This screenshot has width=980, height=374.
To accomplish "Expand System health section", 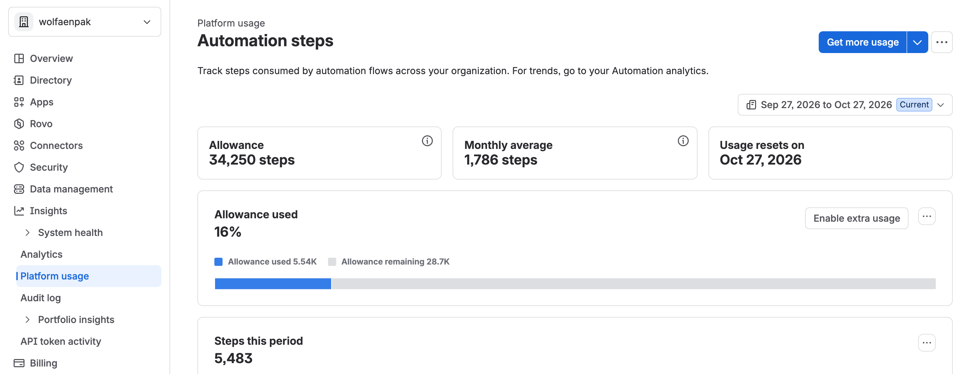I will point(27,233).
